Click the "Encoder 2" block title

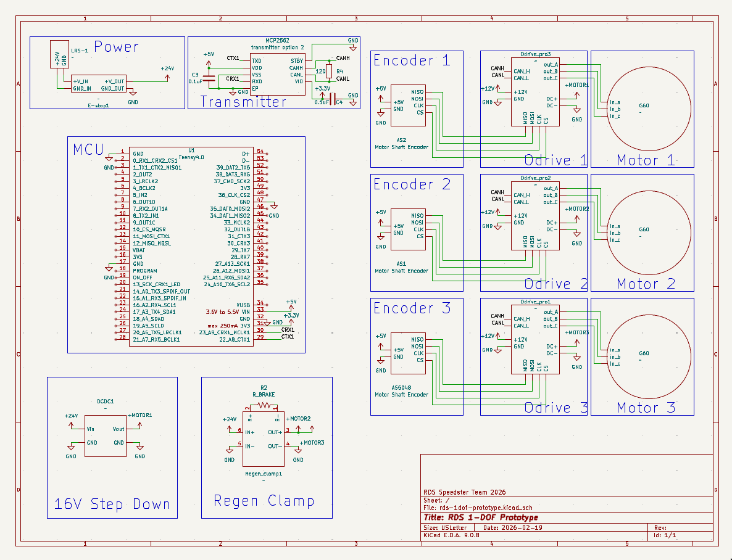pos(412,184)
